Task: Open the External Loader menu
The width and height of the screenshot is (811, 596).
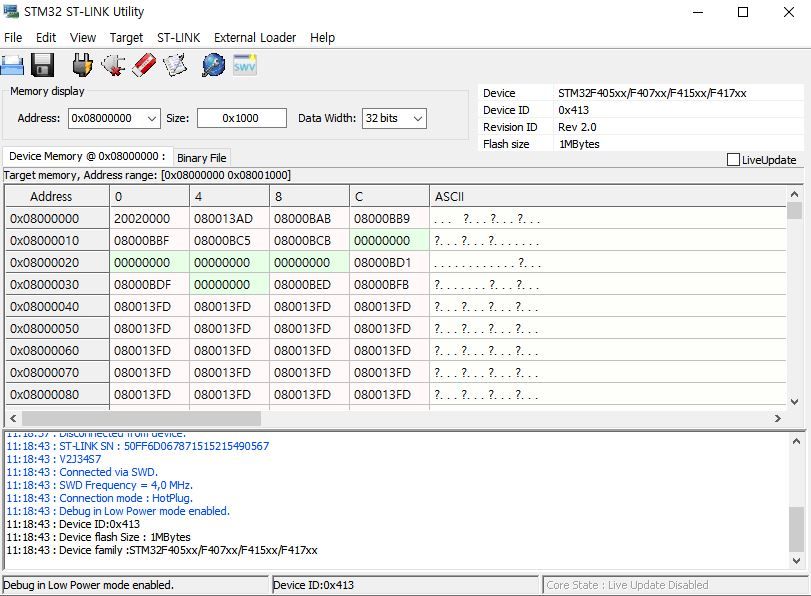Action: click(255, 38)
